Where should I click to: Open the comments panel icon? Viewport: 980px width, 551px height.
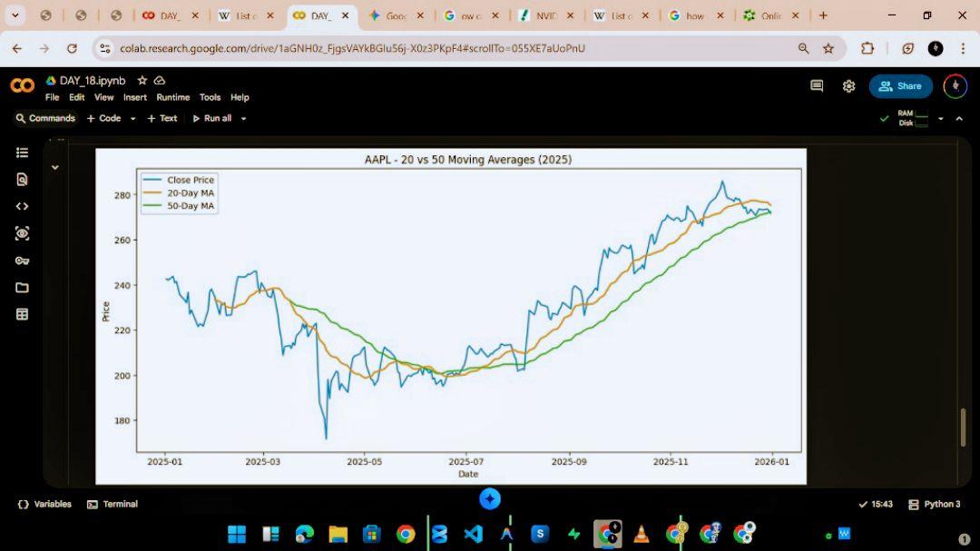817,86
